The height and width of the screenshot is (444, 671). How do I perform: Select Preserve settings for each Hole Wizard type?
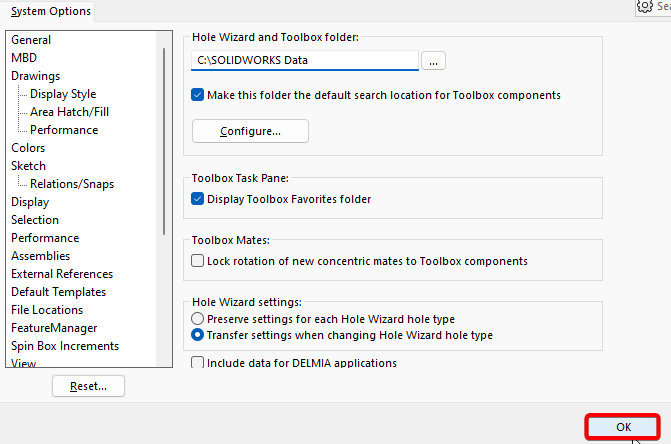[197, 319]
